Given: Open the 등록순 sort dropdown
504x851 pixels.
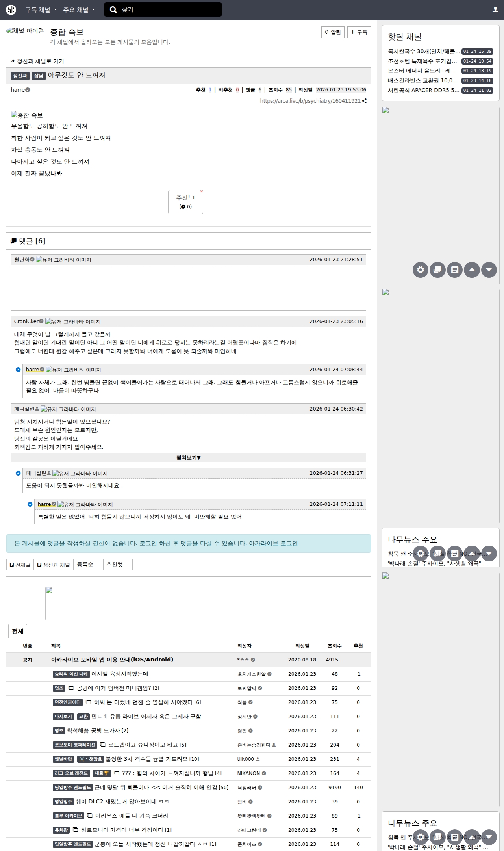Looking at the screenshot, I should (88, 565).
